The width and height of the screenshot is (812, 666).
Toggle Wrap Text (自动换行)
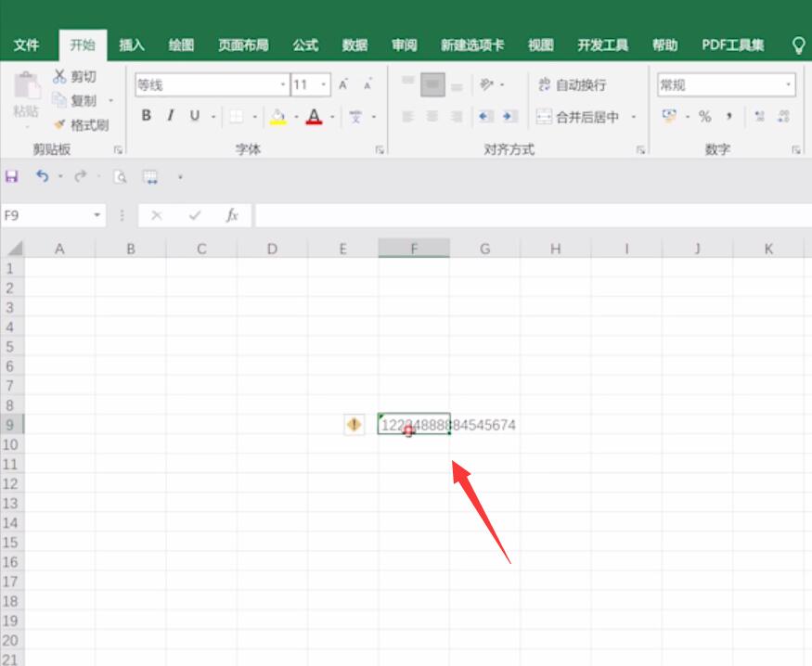pos(572,84)
